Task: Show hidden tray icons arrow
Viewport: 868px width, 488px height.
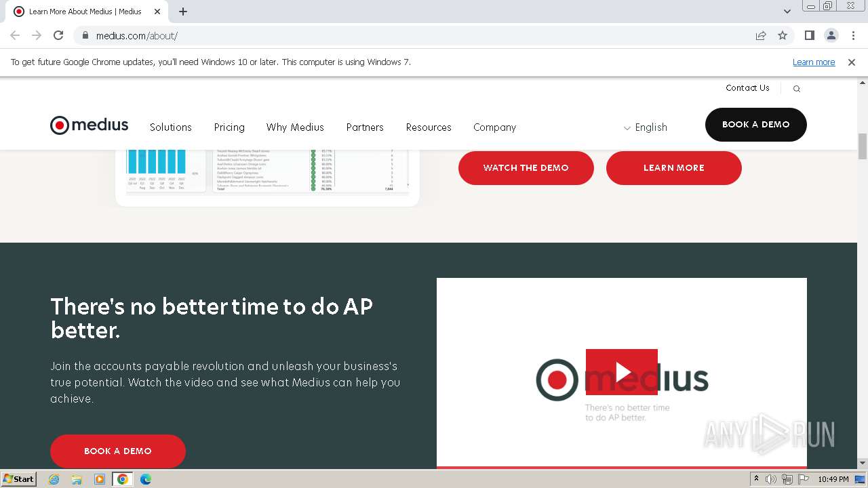Action: click(756, 479)
